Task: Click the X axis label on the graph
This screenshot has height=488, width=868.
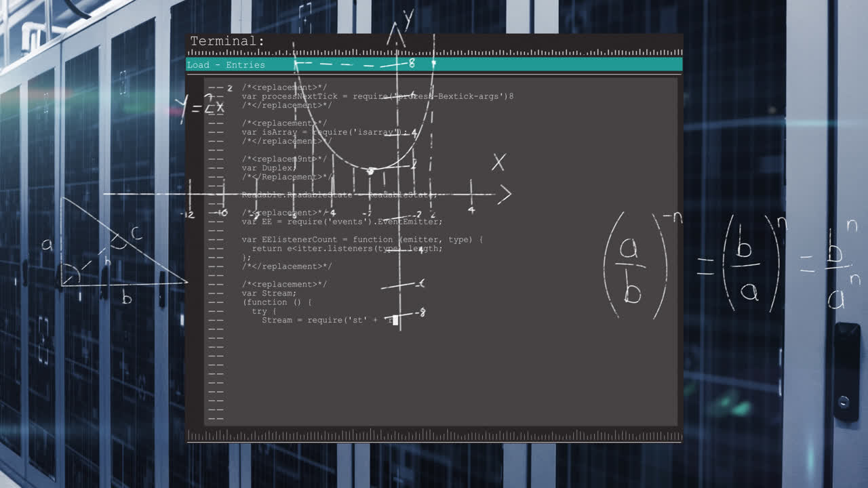Action: [x=499, y=162]
